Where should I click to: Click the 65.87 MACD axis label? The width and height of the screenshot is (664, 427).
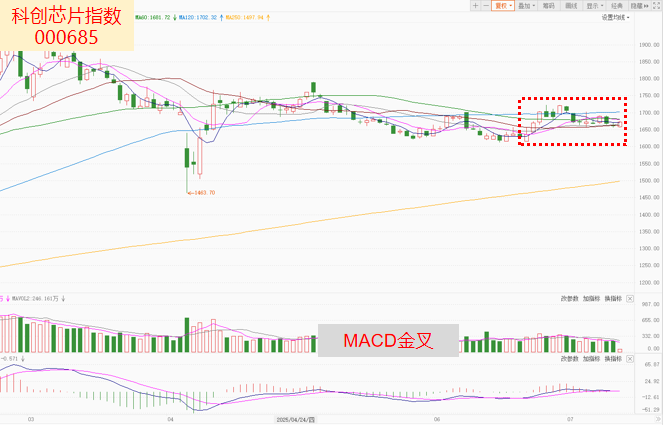[652, 364]
